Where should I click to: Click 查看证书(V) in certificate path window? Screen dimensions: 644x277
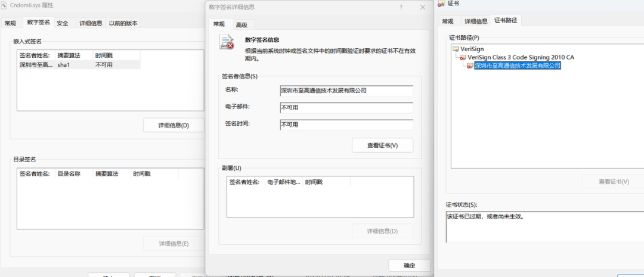click(x=613, y=181)
